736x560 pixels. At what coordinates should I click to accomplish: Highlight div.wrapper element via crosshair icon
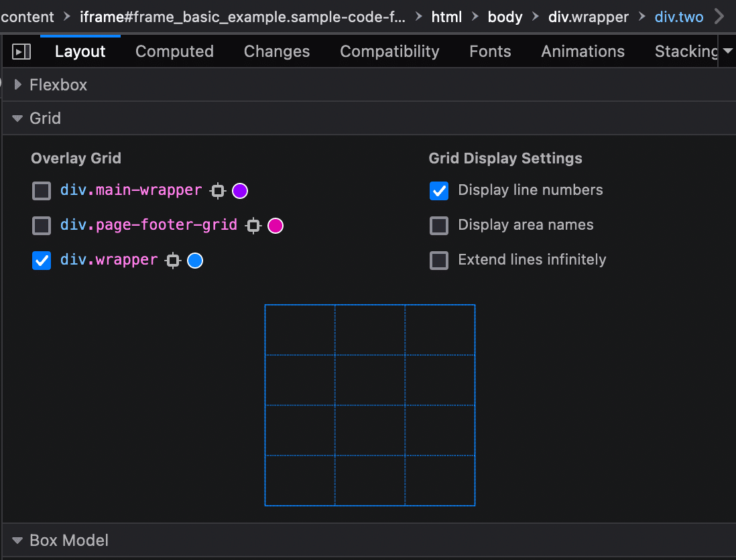(x=173, y=261)
